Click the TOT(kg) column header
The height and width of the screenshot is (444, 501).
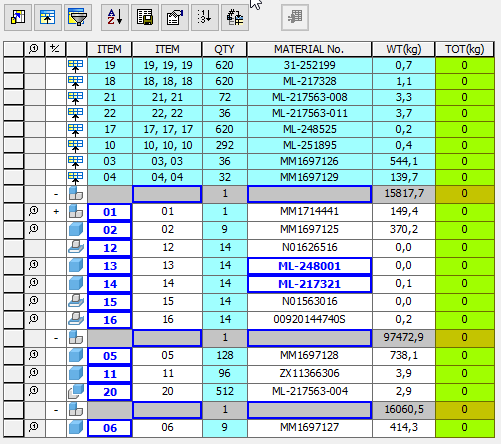pyautogui.click(x=465, y=49)
